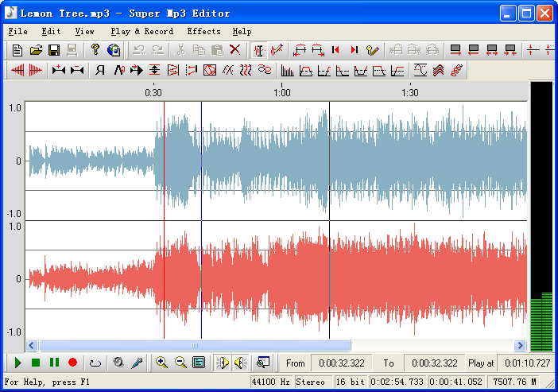The image size is (558, 392).
Task: Click the normalize arrows icon
Action: (154, 70)
